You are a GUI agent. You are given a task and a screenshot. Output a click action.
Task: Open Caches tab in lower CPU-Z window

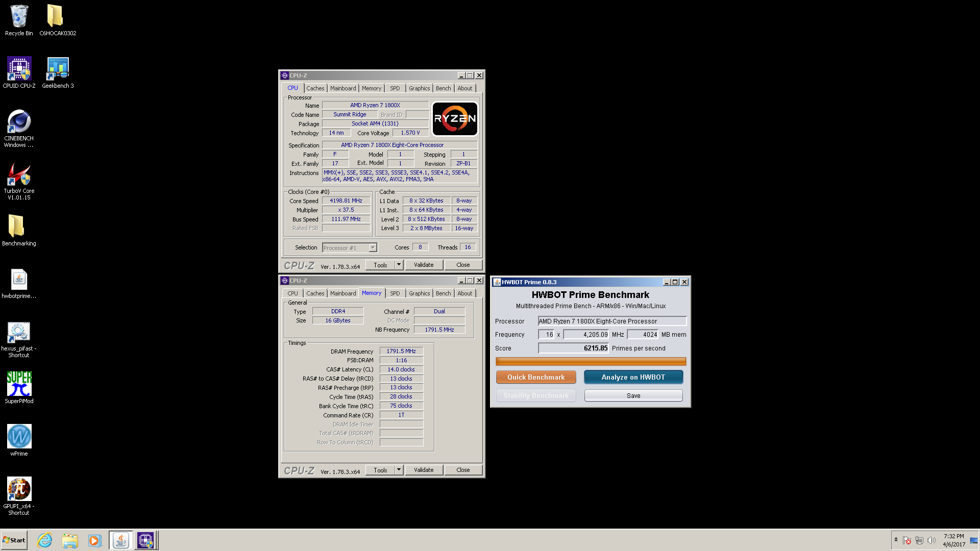coord(315,293)
